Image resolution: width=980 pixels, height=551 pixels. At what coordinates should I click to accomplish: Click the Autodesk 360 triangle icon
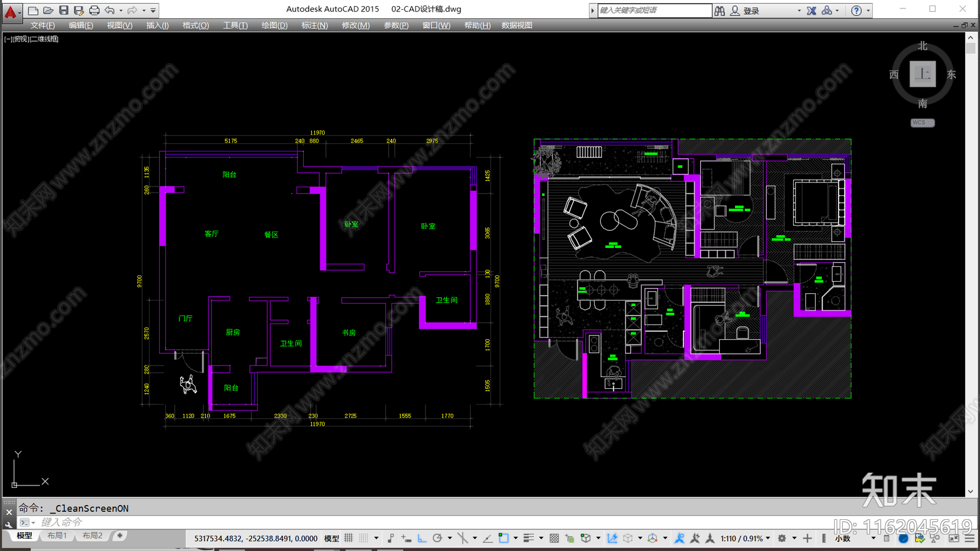[827, 10]
